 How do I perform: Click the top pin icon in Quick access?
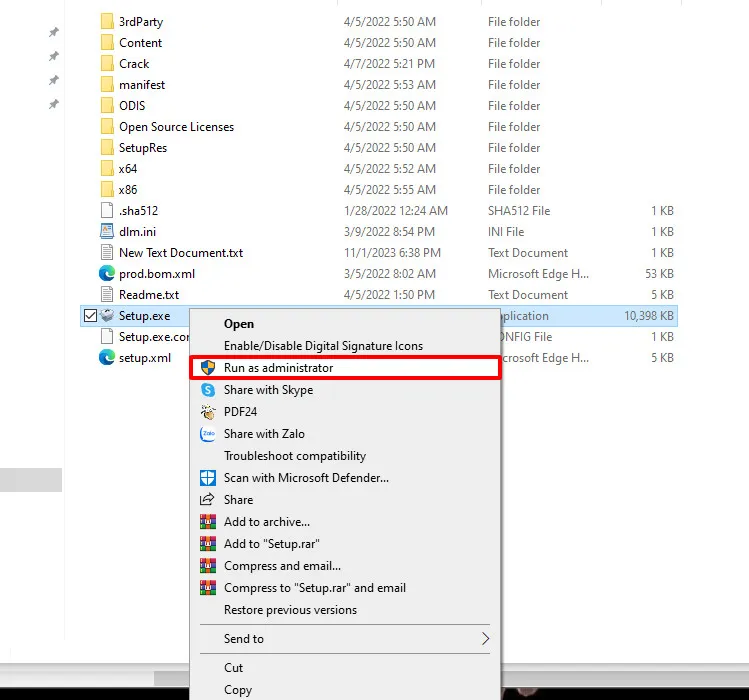[54, 32]
